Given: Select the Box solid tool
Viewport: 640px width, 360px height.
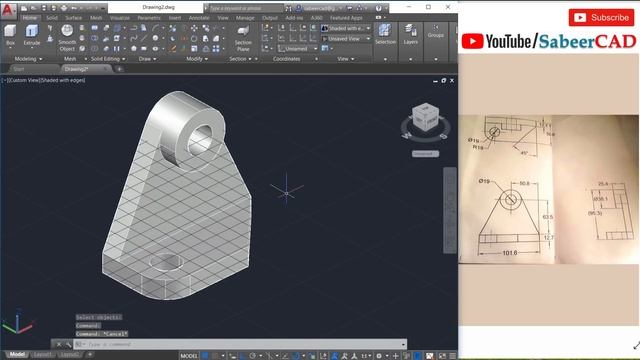Looking at the screenshot, I should [10, 35].
